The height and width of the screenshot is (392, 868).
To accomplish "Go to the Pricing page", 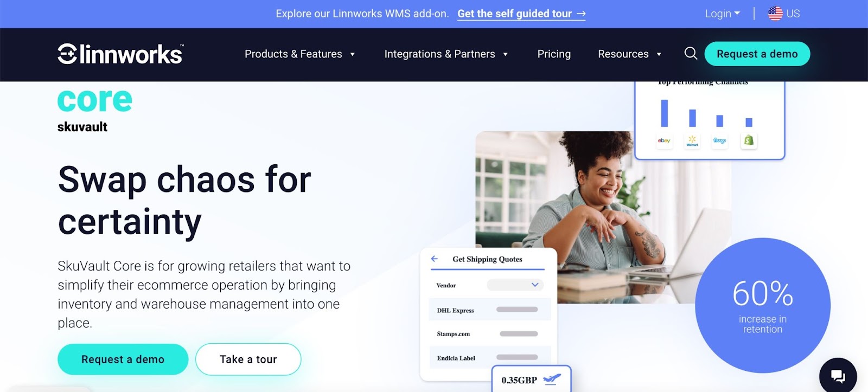I will [x=554, y=54].
